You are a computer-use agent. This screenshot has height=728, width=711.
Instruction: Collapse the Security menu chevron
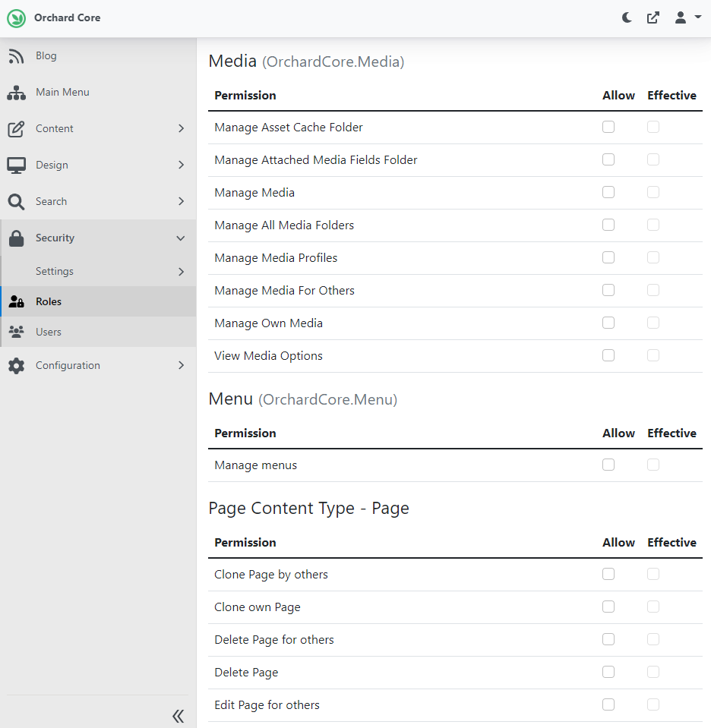[x=181, y=238]
